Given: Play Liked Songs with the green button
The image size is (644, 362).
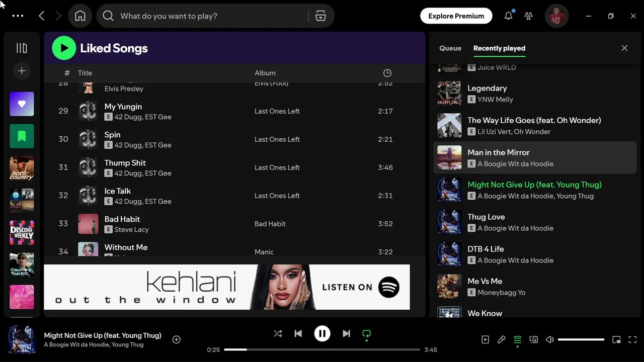Looking at the screenshot, I should click(64, 48).
